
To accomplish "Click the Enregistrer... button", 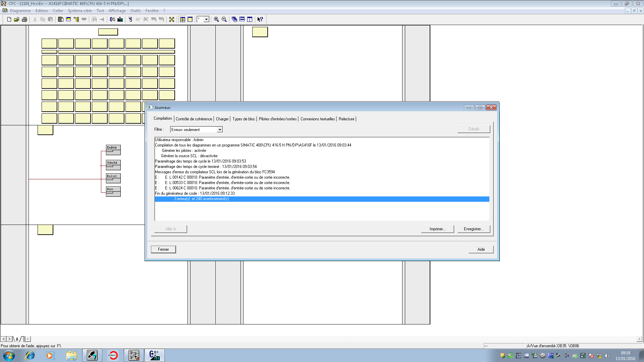I will point(473,229).
